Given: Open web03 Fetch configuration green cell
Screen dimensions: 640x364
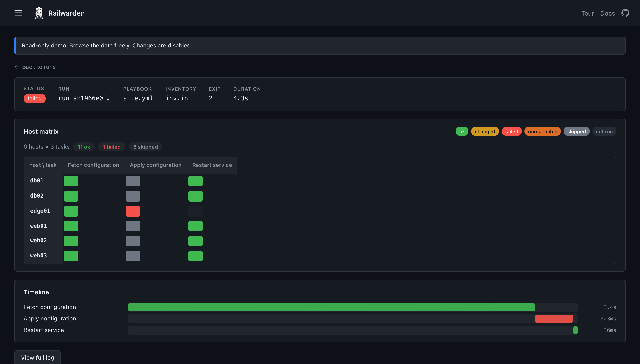Looking at the screenshot, I should click(x=71, y=256).
